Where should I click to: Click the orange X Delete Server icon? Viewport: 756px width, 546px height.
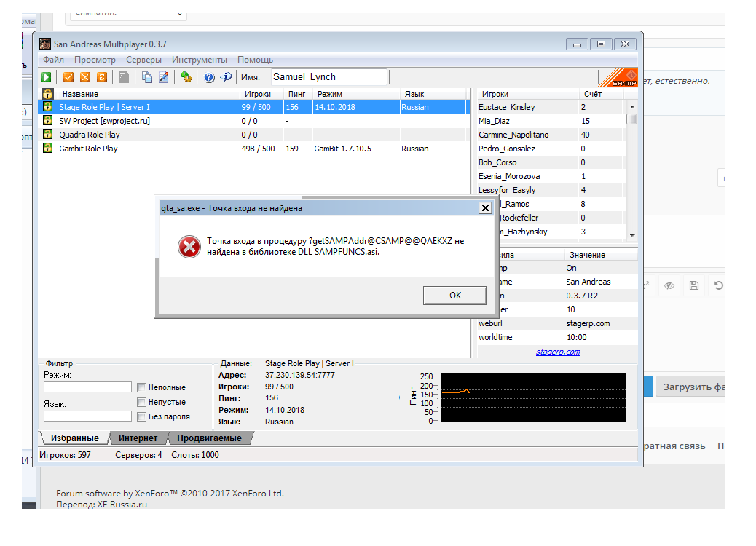(x=85, y=77)
